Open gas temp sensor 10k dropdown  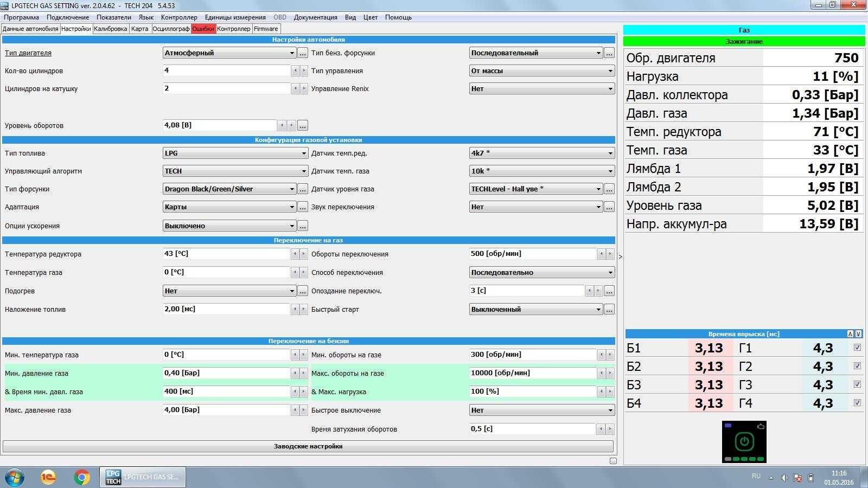point(541,171)
